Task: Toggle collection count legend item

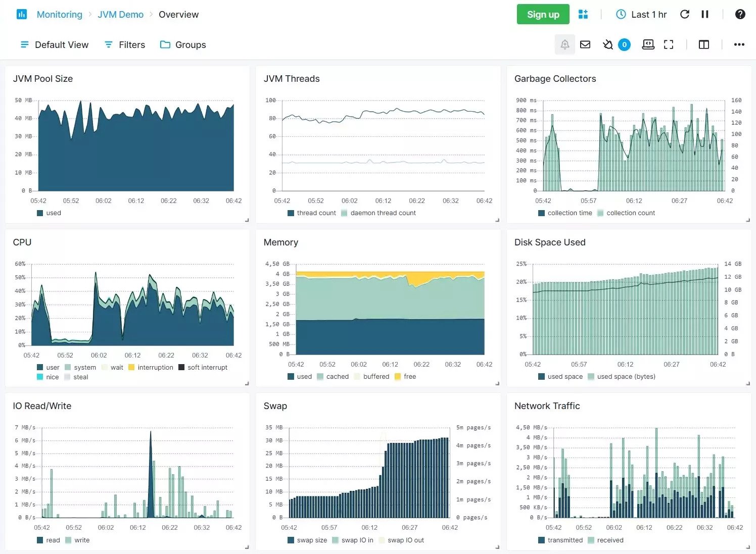Action: (626, 213)
